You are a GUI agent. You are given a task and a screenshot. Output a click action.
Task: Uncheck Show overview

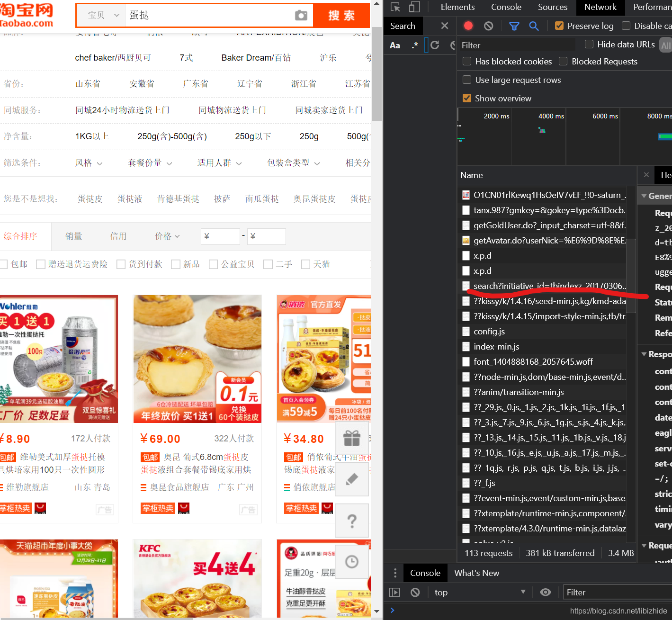(467, 99)
